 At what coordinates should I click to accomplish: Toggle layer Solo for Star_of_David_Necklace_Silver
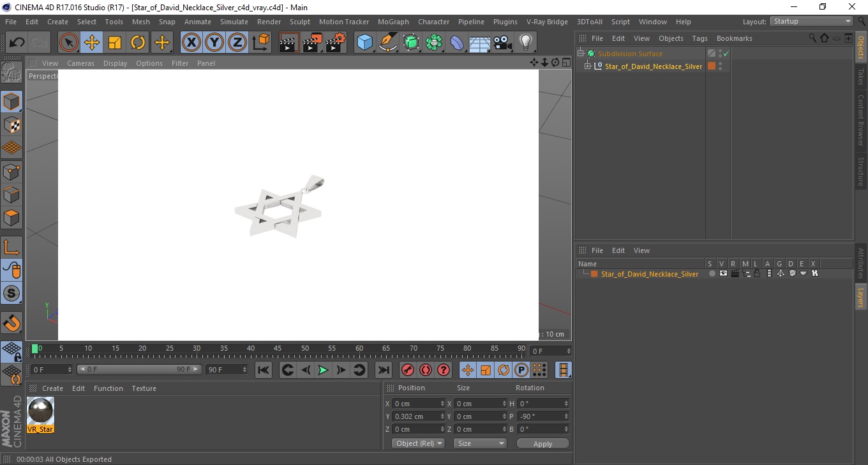712,274
